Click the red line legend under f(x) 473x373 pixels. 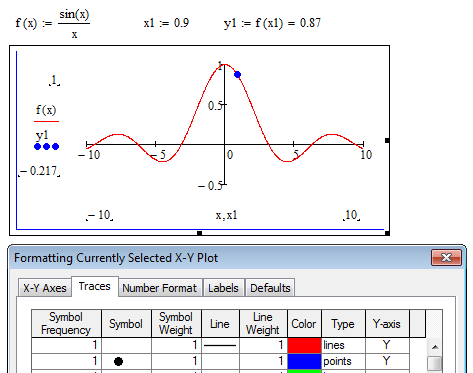[x=46, y=121]
